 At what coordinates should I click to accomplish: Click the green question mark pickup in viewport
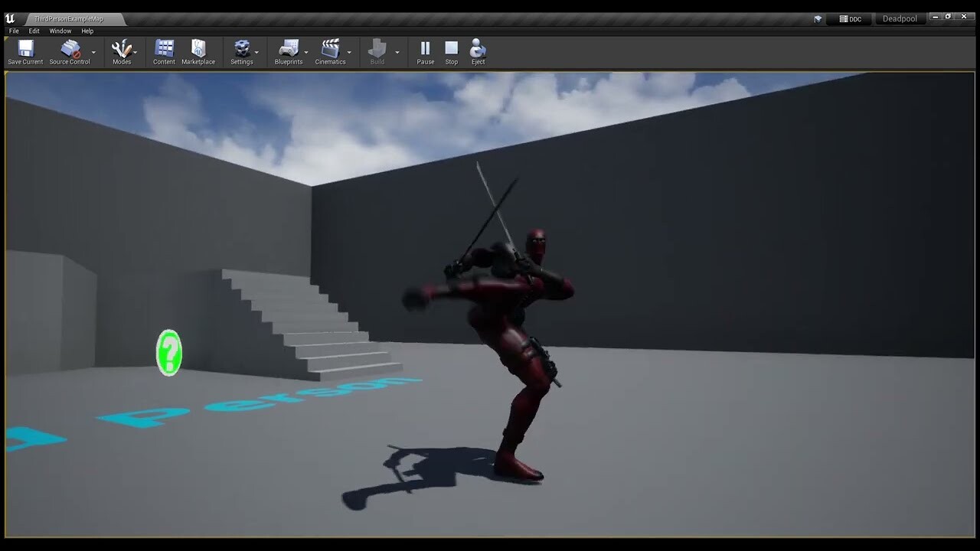[169, 353]
